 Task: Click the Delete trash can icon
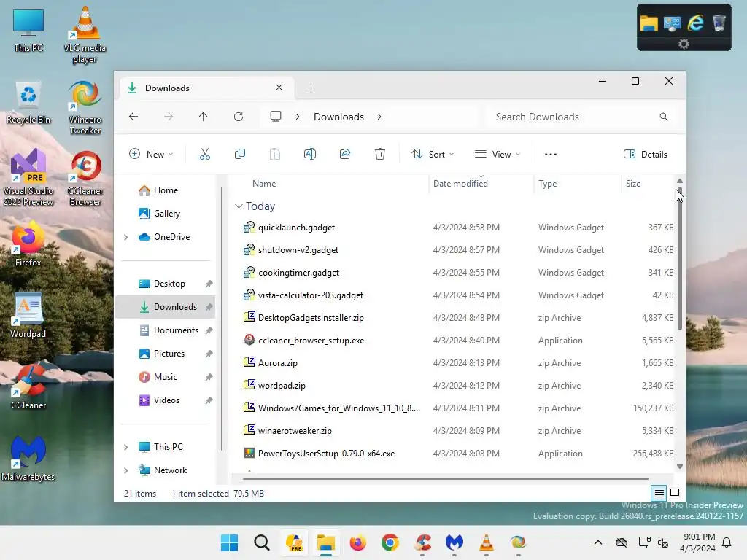coord(379,155)
